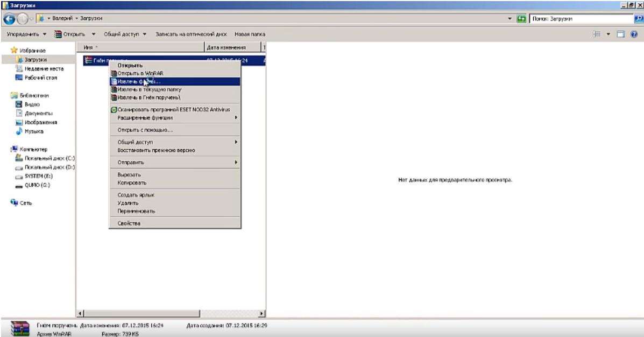The width and height of the screenshot is (644, 337).
Task: Click the 'Новая папка' toolbar button
Action: [x=250, y=34]
